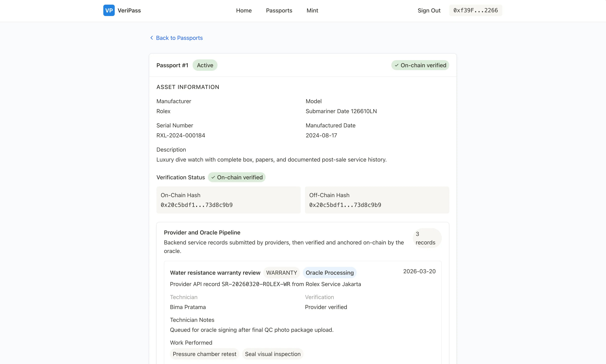606x364 pixels.
Task: Click the VP logo icon
Action: point(109,10)
